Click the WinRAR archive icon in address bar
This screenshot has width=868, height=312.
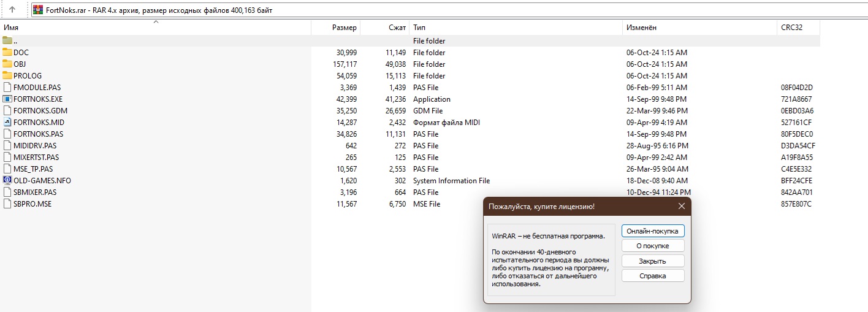(x=37, y=10)
